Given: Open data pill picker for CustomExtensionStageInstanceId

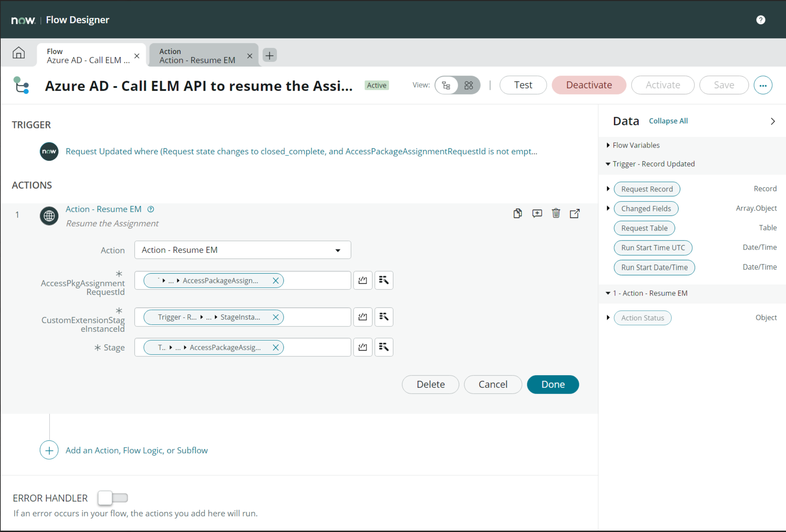Looking at the screenshot, I should (384, 317).
